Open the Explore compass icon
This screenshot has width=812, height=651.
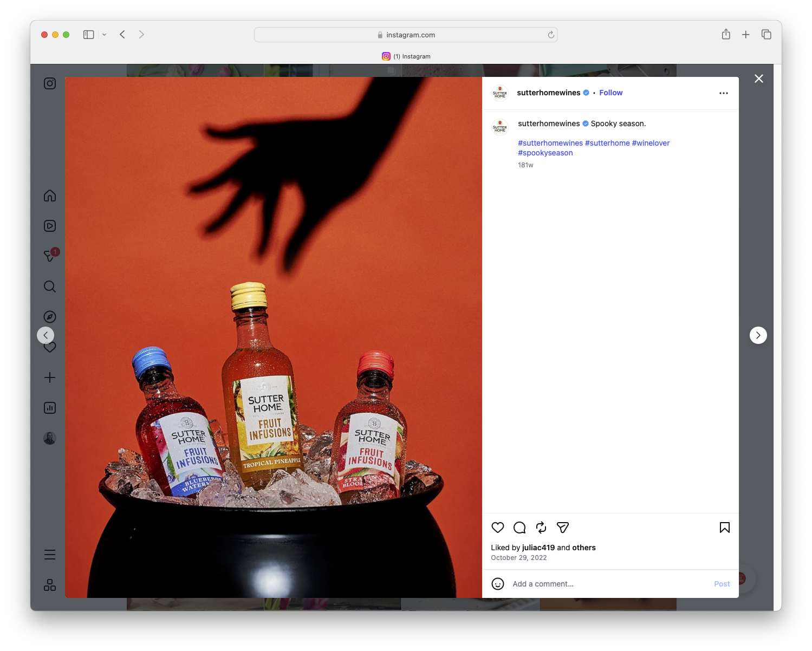coord(49,316)
